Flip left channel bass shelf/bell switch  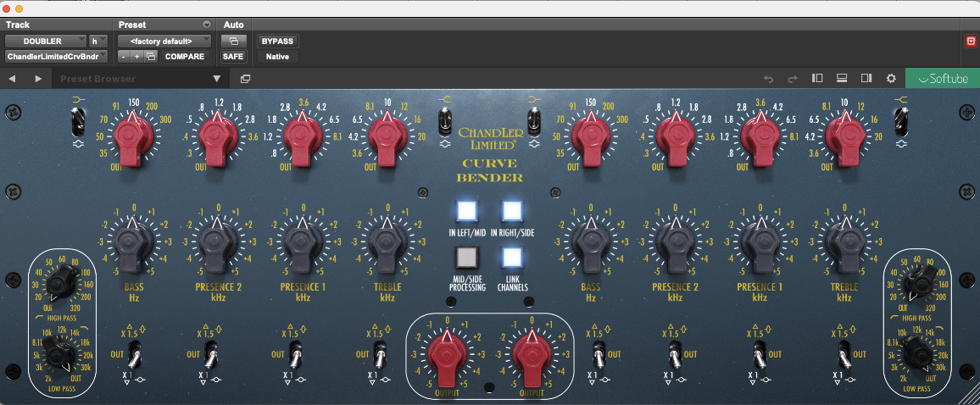(x=77, y=120)
